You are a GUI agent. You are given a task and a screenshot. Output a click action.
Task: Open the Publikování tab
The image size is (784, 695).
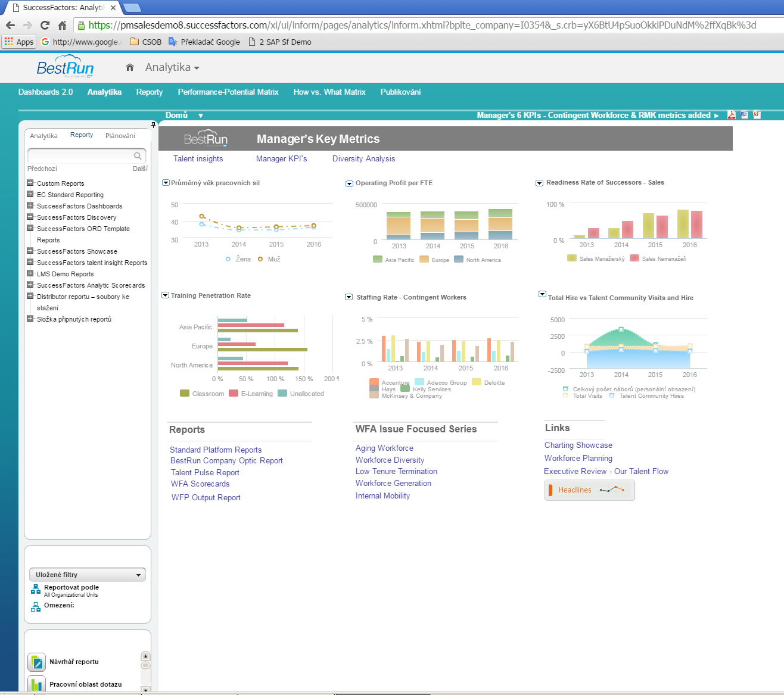[400, 92]
